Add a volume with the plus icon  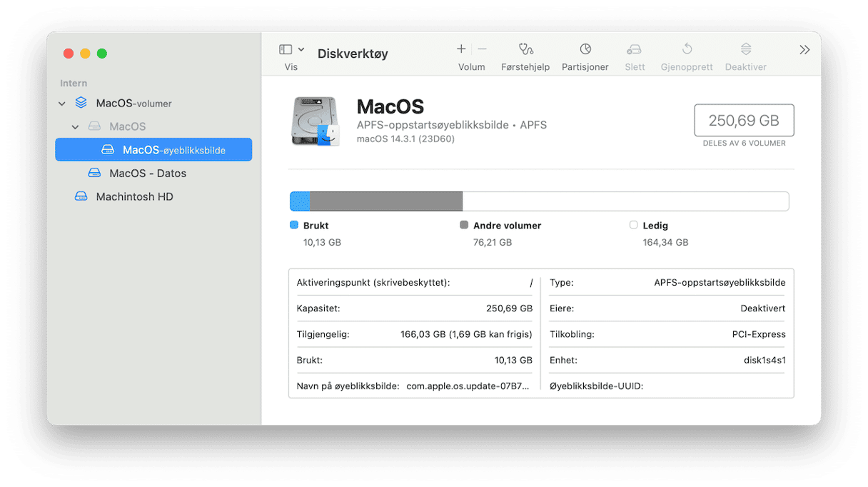461,49
